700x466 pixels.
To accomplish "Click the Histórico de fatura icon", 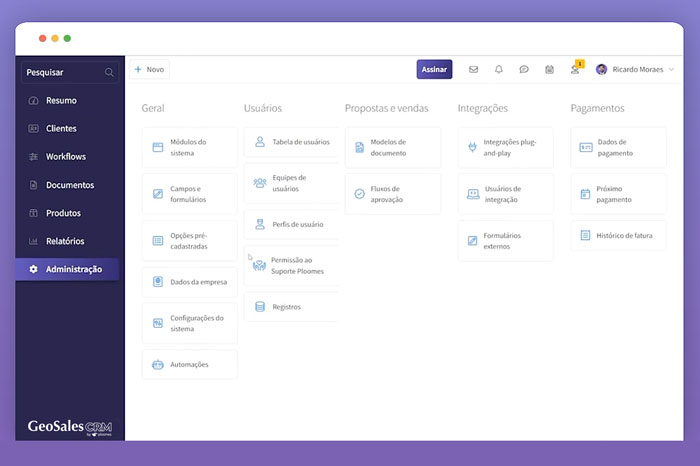I will [585, 235].
